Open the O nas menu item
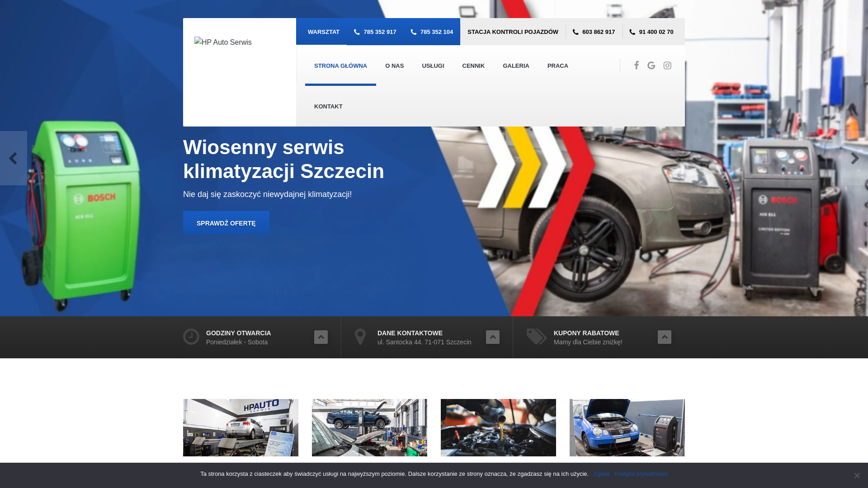 pos(394,66)
